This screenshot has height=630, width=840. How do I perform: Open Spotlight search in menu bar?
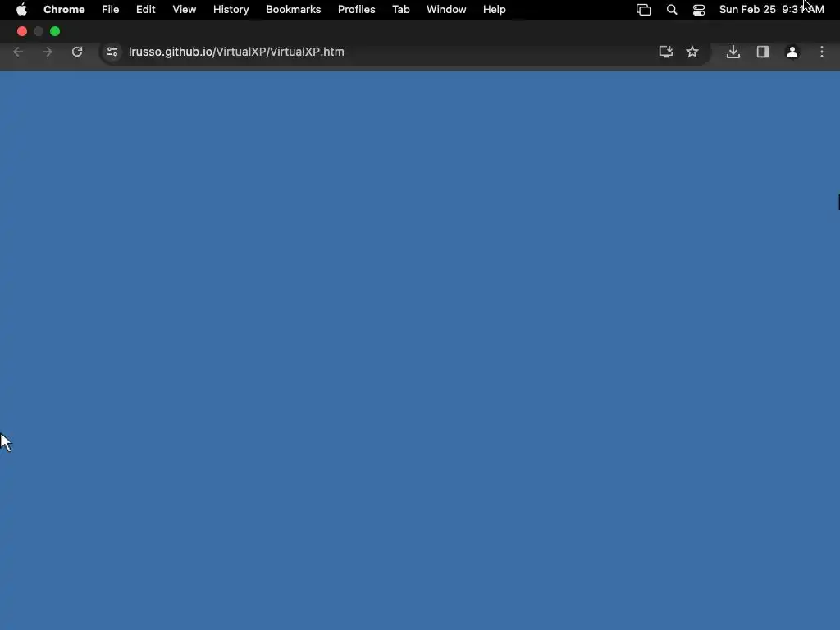[672, 10]
